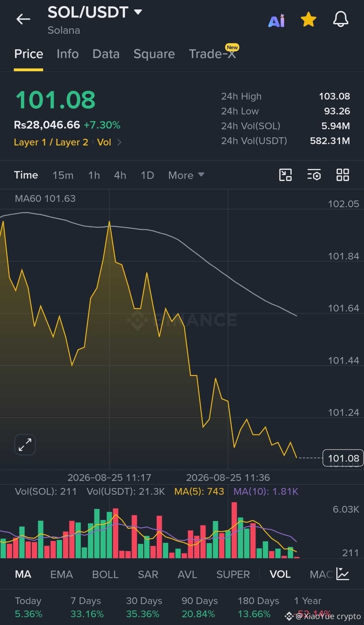Click the 24h High value 103.08
The image size is (364, 625).
334,97
